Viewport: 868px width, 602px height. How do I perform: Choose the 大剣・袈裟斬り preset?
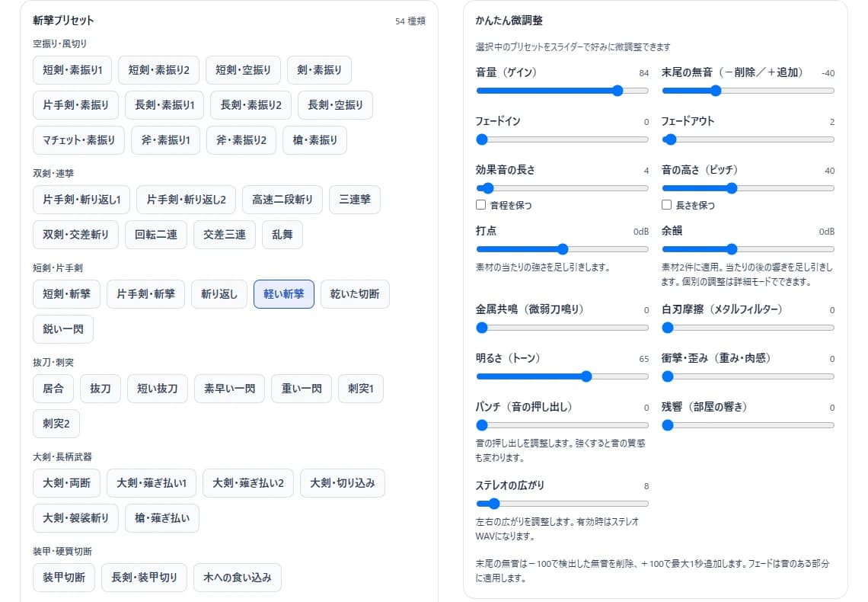pos(75,518)
